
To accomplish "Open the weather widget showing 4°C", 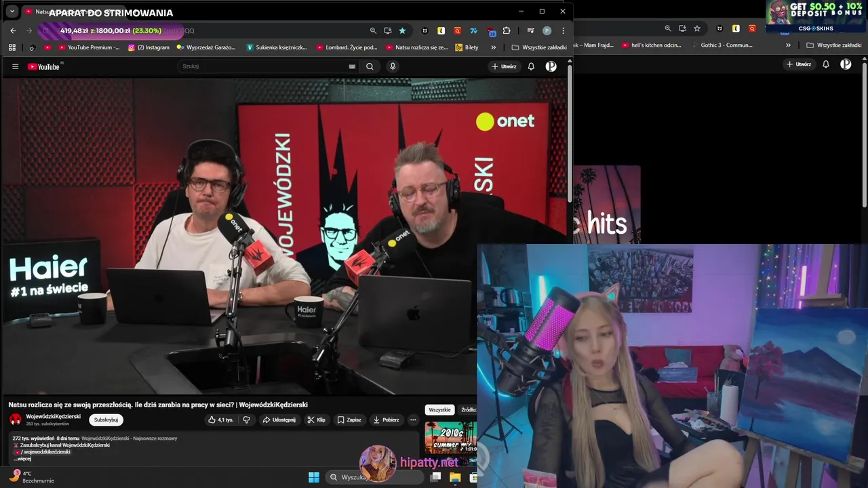I will pos(31,476).
